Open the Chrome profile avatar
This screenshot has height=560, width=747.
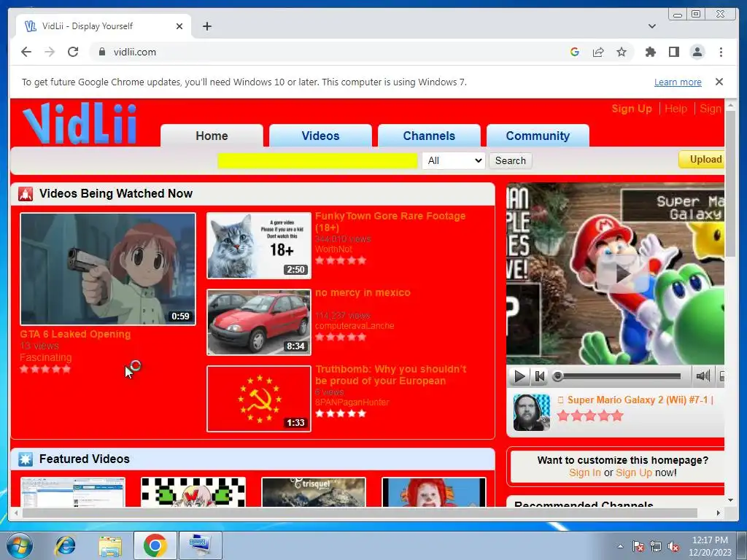(697, 52)
